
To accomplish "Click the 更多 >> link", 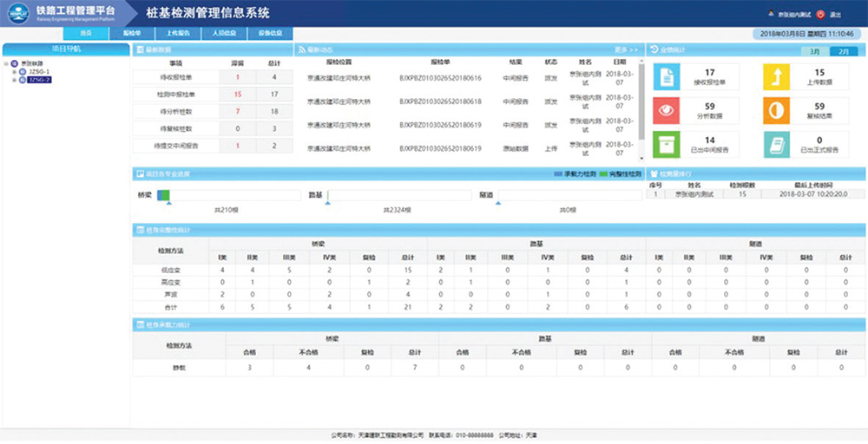I will tap(625, 50).
